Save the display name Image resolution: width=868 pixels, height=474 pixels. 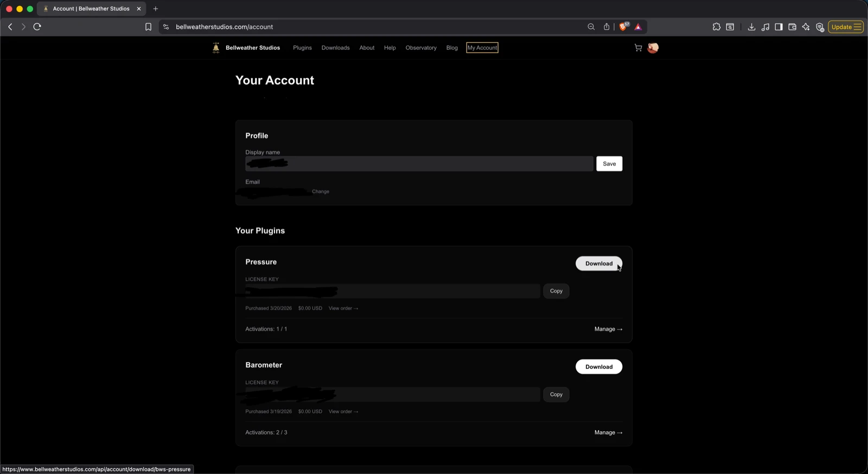pos(609,164)
